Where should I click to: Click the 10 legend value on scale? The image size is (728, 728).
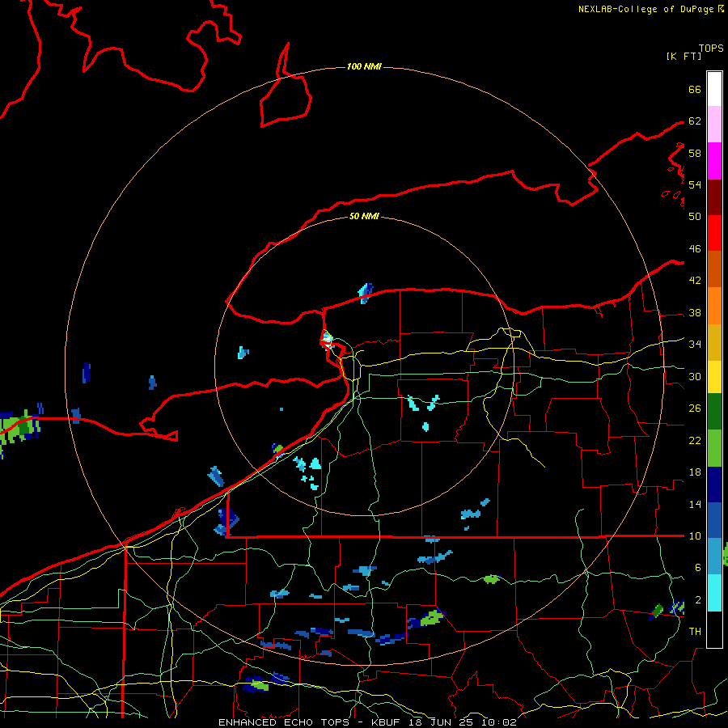pos(695,535)
